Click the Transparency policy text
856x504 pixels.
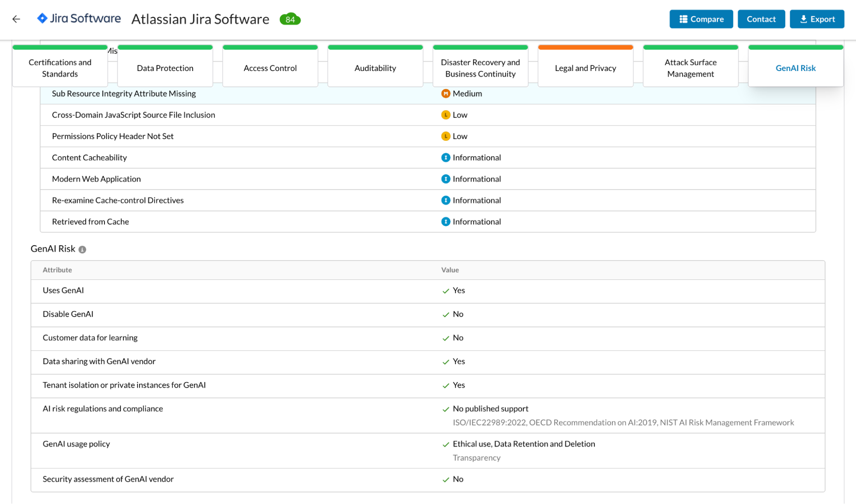pyautogui.click(x=477, y=458)
